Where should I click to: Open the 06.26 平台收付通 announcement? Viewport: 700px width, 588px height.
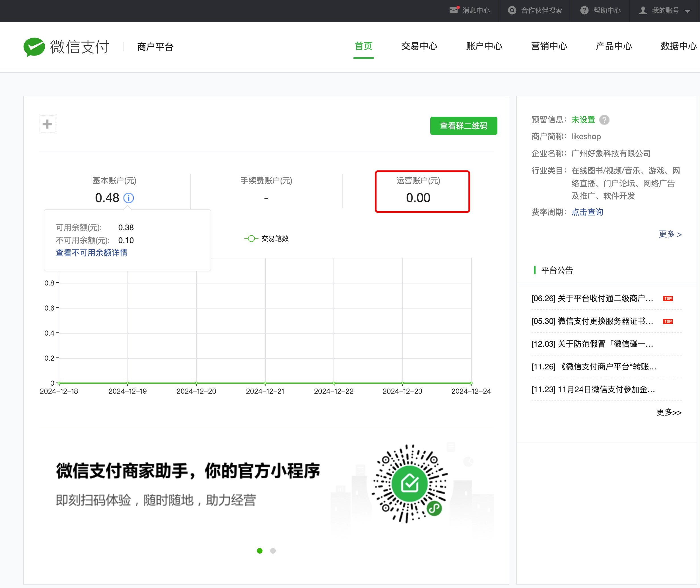click(x=592, y=298)
